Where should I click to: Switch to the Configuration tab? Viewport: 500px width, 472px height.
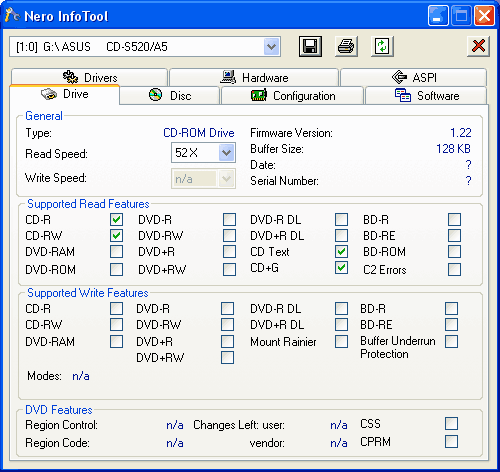tap(292, 96)
